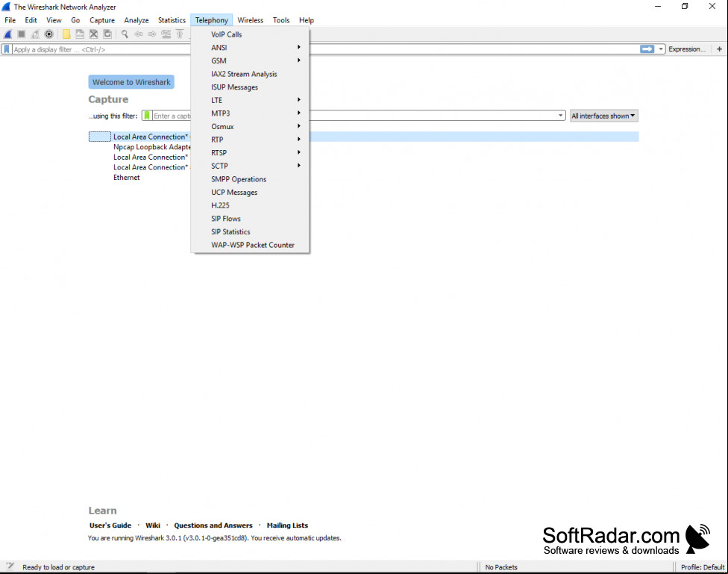Open the Capture menu in the menu bar
This screenshot has width=728, height=574.
click(102, 20)
